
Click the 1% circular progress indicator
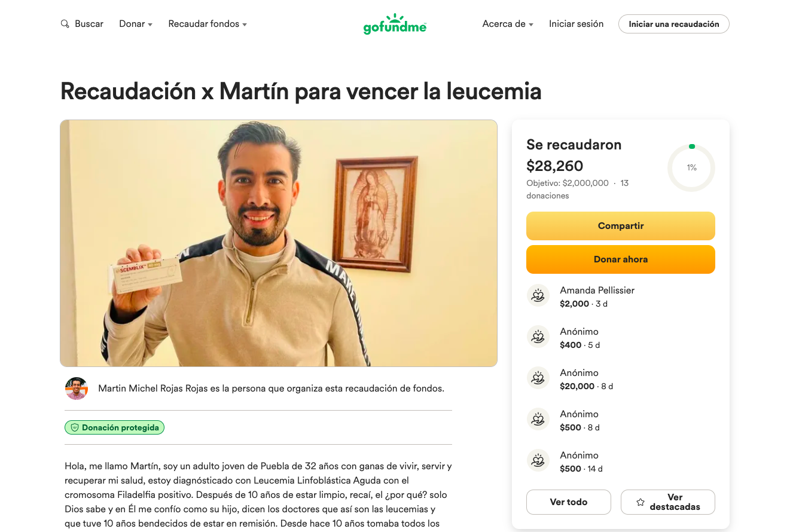(x=691, y=168)
